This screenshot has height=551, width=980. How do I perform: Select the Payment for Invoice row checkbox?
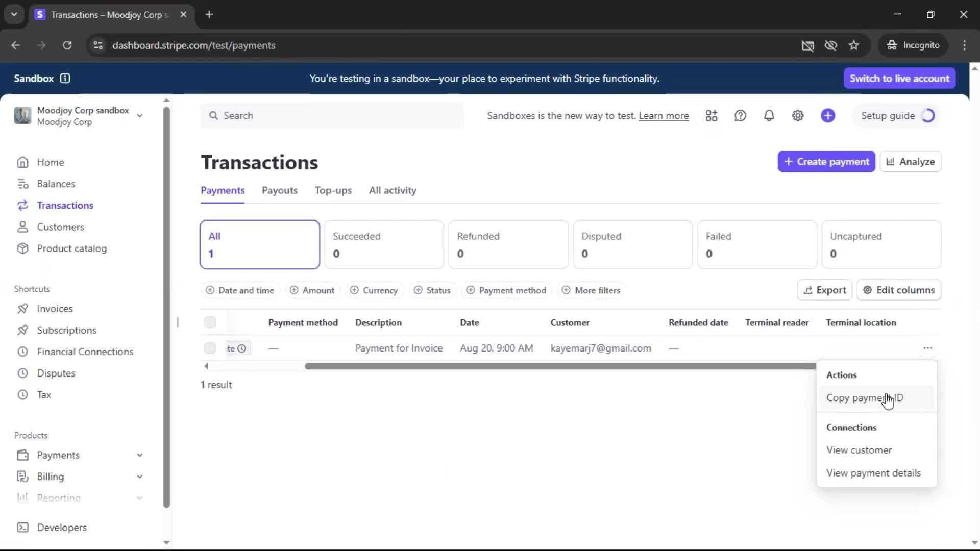pyautogui.click(x=210, y=348)
